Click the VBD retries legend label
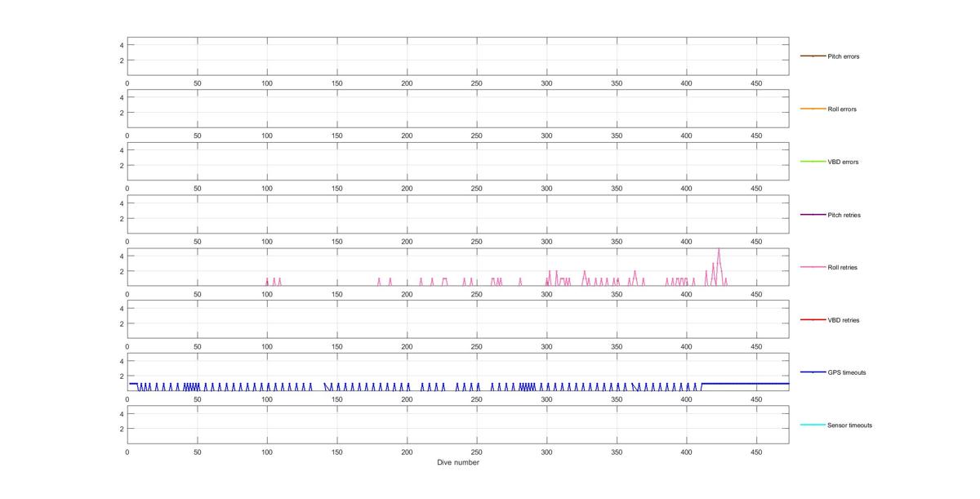The width and height of the screenshot is (980, 499). [843, 320]
